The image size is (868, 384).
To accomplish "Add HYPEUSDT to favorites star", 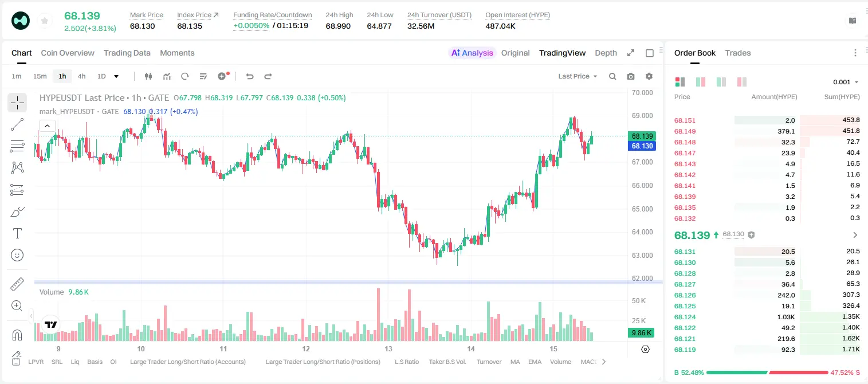I will click(x=45, y=21).
